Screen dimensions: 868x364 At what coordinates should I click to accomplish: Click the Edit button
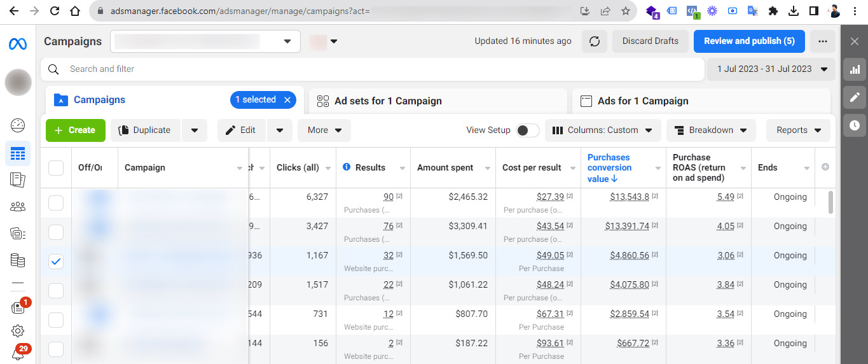(242, 130)
